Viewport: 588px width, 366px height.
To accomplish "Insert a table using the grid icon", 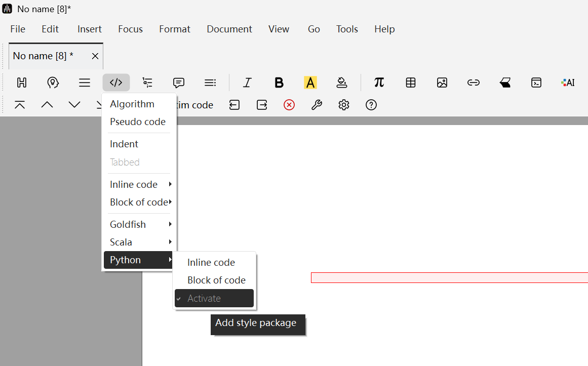I will tap(411, 83).
